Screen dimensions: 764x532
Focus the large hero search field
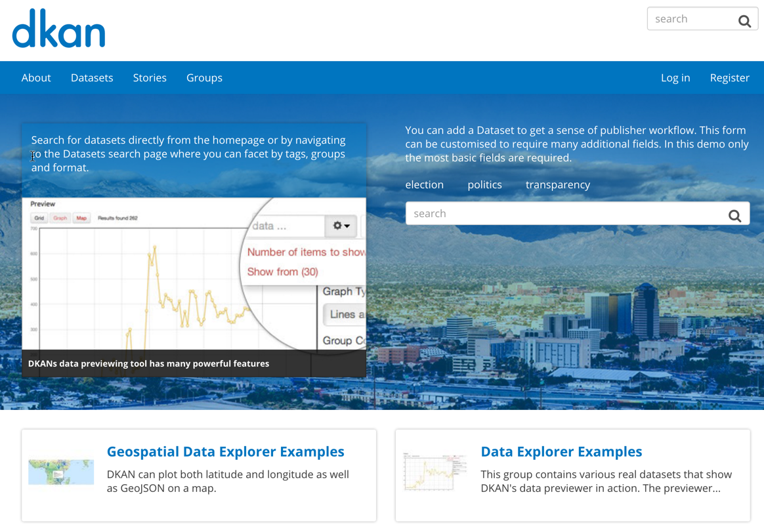click(565, 213)
